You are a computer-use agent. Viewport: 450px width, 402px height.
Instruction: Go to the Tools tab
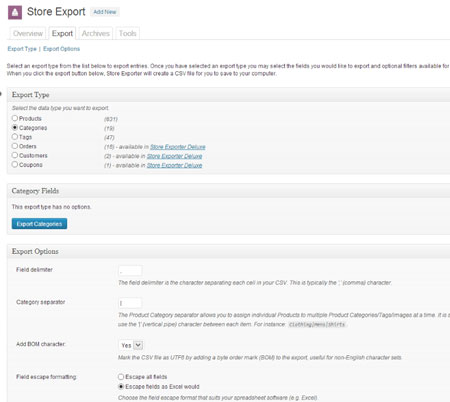pos(128,33)
